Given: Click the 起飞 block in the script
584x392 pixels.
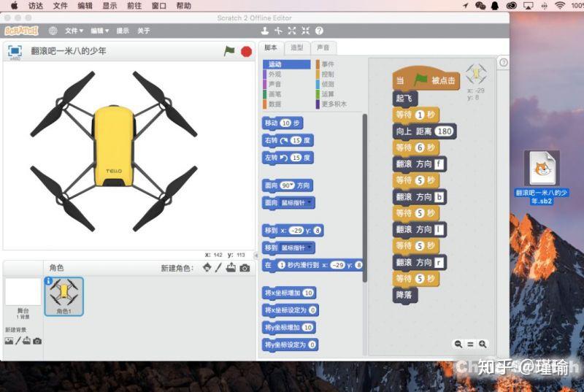Looking at the screenshot, I should (x=405, y=99).
